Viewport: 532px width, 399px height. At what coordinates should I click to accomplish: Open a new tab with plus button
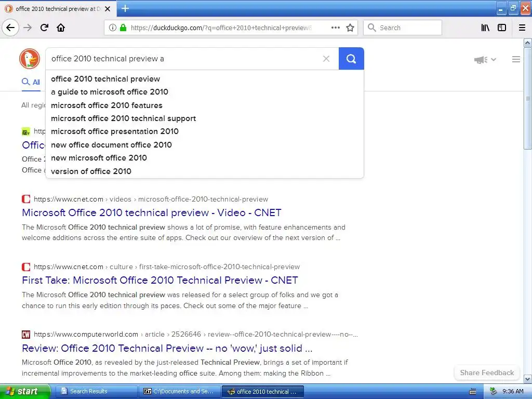[125, 8]
